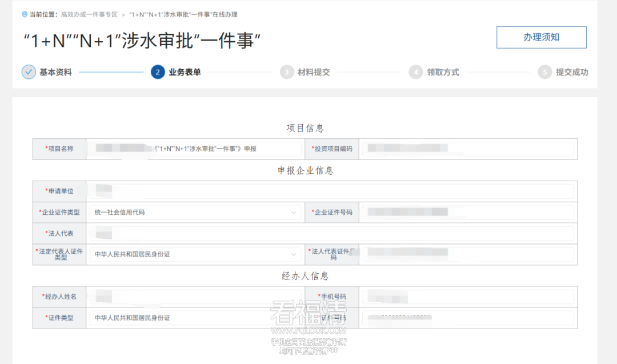This screenshot has width=617, height=364.
Task: Focus the 申请单位 input field
Action: pos(331,191)
